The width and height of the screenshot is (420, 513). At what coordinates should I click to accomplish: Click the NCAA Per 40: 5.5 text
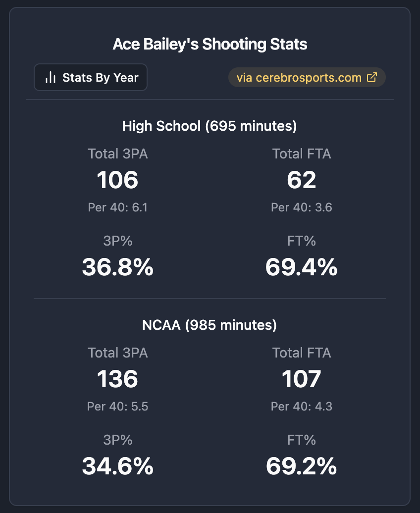tap(118, 407)
